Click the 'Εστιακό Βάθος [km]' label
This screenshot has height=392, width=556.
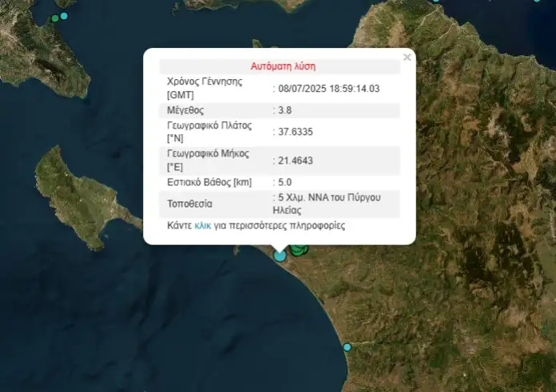pyautogui.click(x=209, y=182)
